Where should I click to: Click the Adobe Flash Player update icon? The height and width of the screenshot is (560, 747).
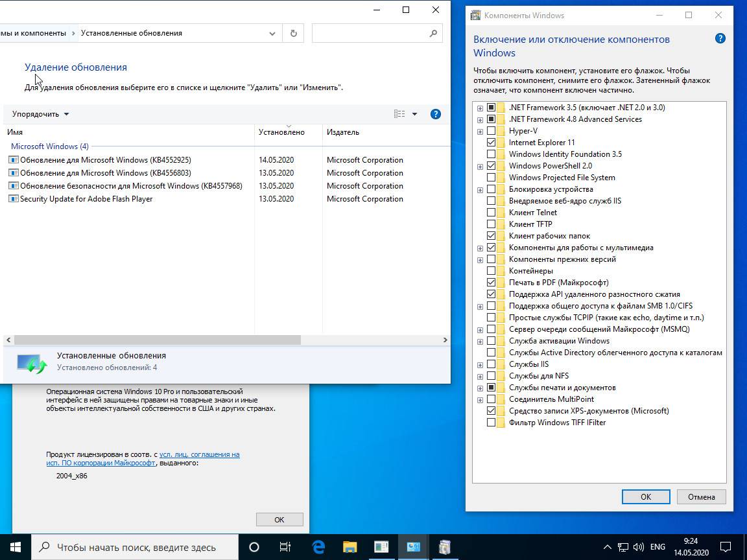coord(14,199)
